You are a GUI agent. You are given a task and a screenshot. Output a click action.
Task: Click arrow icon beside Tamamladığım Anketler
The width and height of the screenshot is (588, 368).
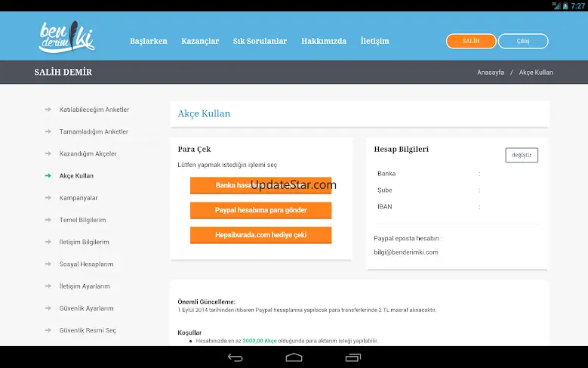coord(48,131)
